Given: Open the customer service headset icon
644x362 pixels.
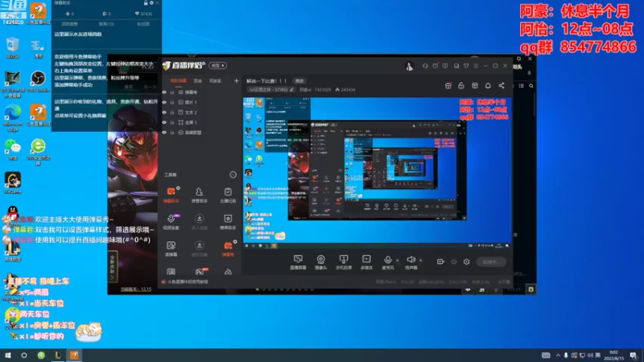Looking at the screenshot, I should 425,66.
